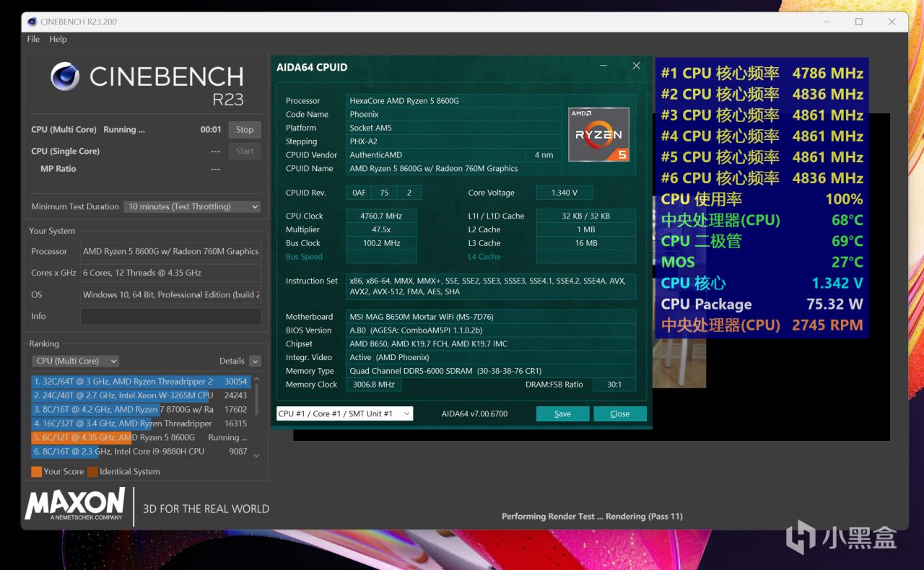This screenshot has width=924, height=570.
Task: Stop the CPU Multi Core test
Action: (x=245, y=130)
